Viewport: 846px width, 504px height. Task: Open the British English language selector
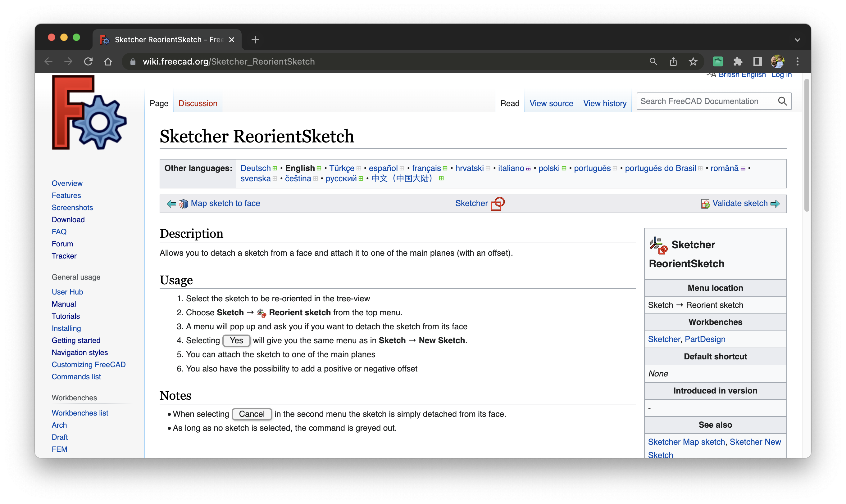(x=742, y=75)
